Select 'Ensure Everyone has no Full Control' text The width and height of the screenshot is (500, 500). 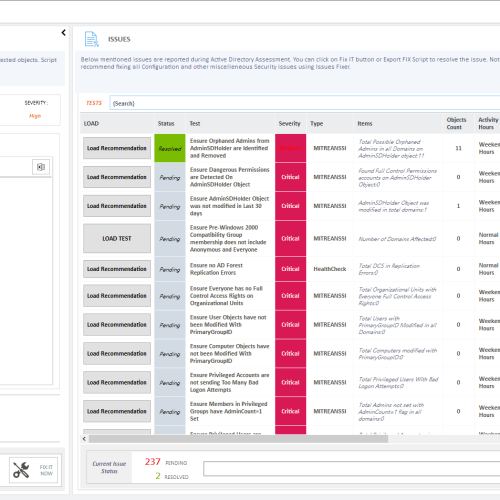coord(226,296)
